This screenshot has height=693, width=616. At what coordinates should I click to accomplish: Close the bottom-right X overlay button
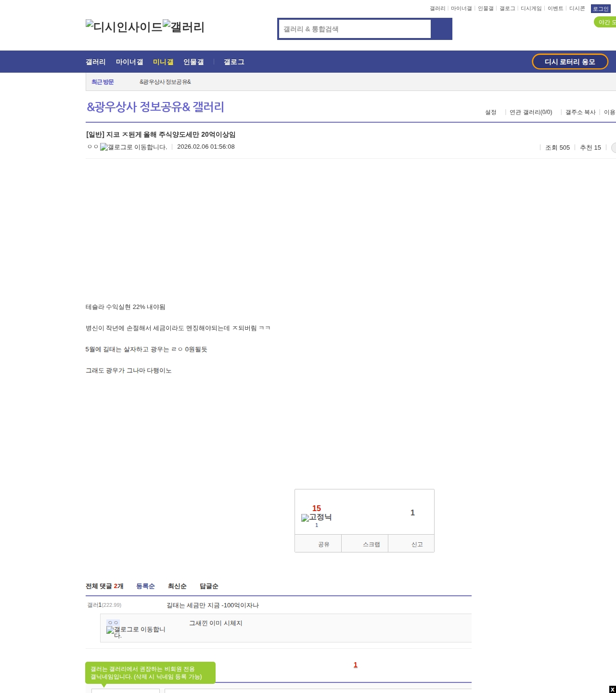612,689
